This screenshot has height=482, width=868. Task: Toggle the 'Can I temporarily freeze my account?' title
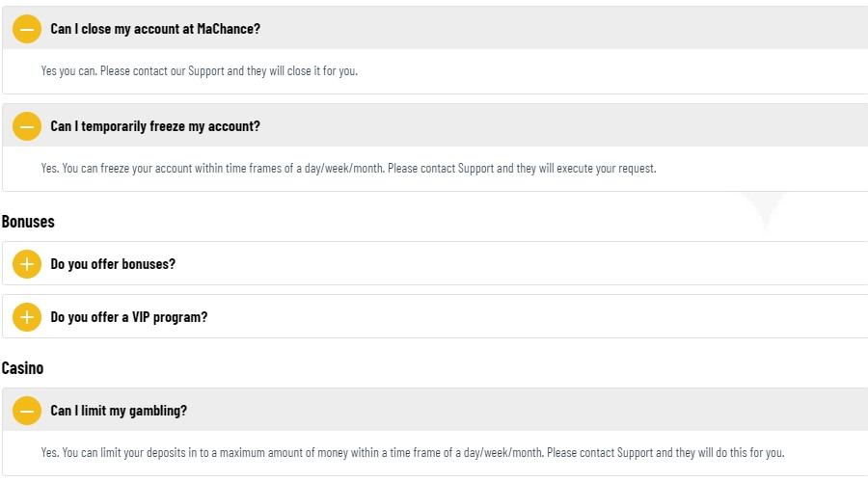pos(154,126)
